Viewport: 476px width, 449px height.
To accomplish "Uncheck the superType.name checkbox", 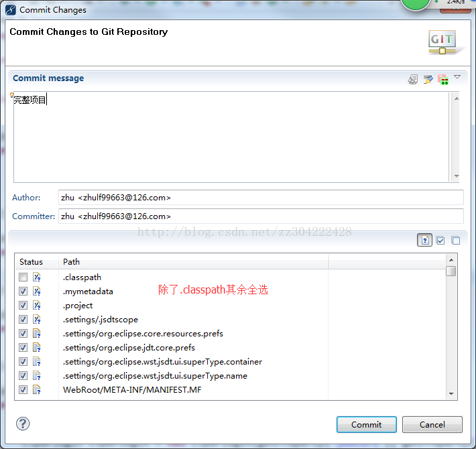I will click(x=23, y=375).
